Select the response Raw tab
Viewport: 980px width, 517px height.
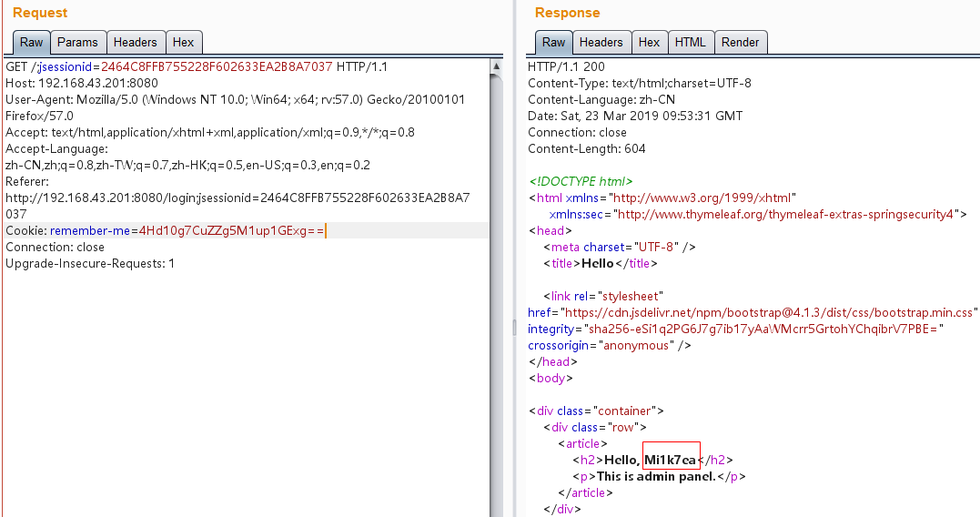click(x=553, y=43)
